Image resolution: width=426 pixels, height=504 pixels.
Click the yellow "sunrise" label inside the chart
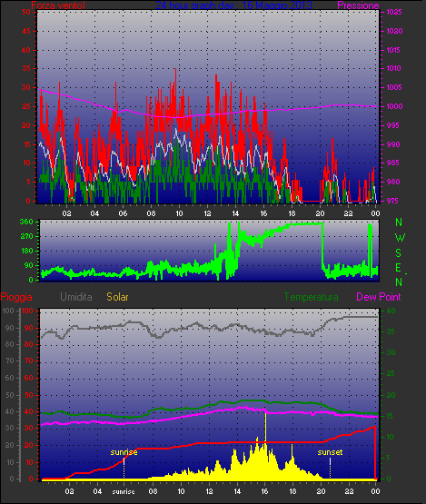pyautogui.click(x=124, y=452)
